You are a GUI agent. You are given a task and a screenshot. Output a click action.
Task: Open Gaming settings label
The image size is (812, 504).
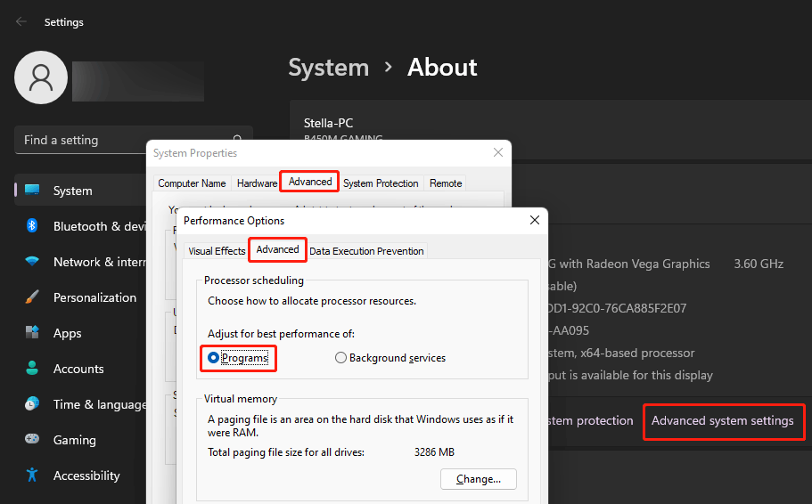75,440
